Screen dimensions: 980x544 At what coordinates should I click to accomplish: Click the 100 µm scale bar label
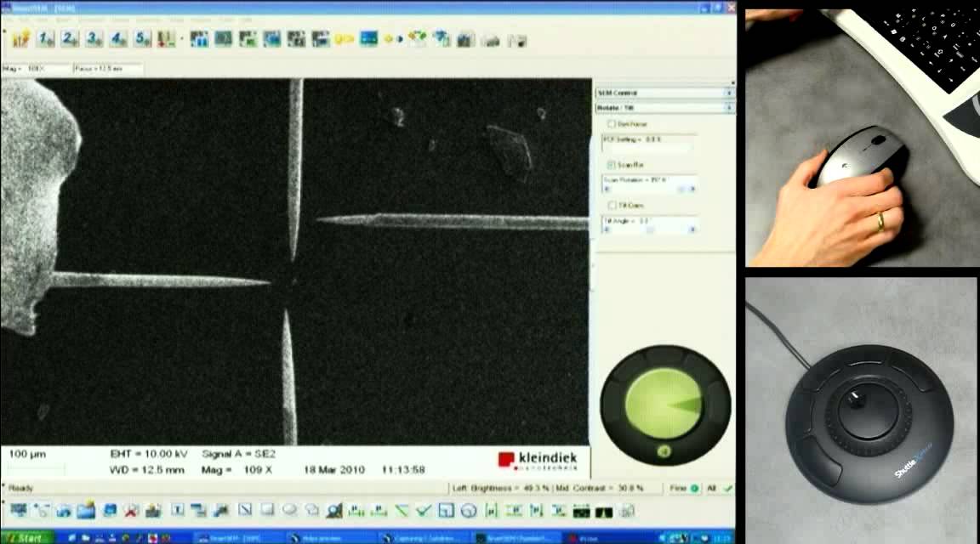pos(27,454)
